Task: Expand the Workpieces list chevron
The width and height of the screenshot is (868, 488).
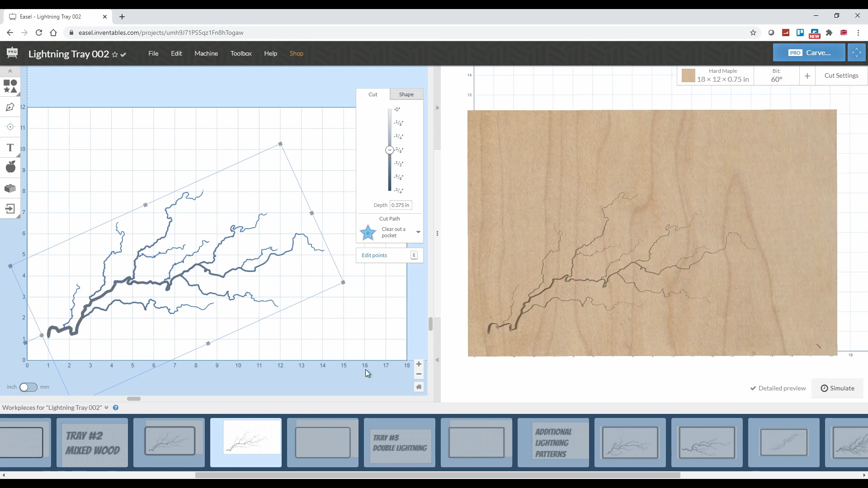Action: coord(106,408)
